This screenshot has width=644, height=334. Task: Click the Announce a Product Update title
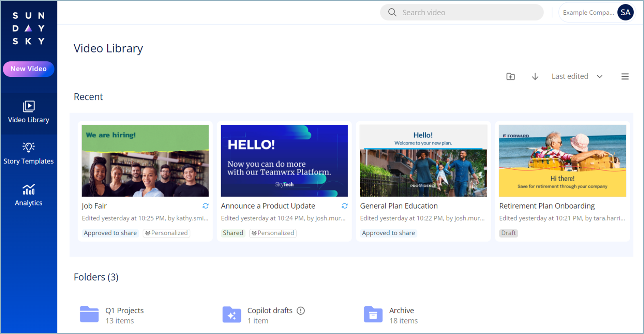click(x=268, y=206)
